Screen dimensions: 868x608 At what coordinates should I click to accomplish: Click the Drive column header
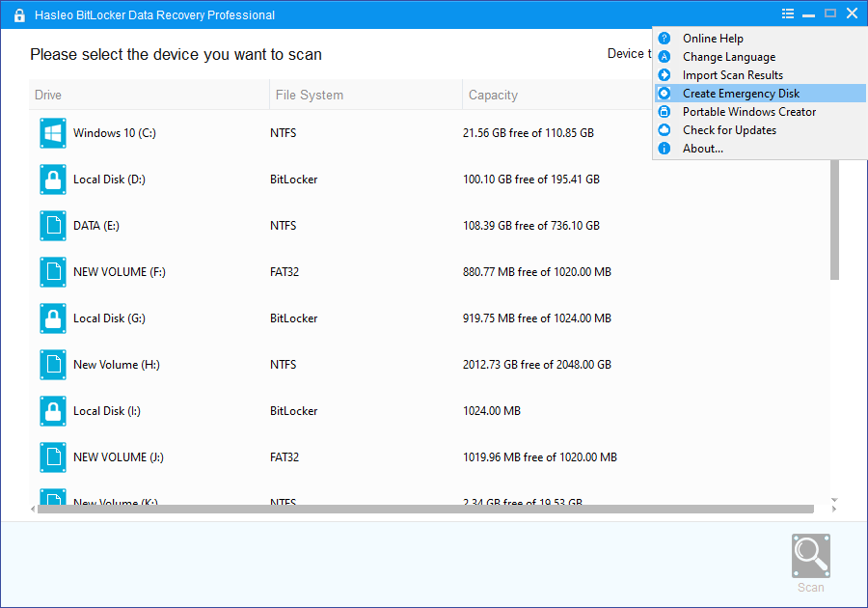pyautogui.click(x=149, y=95)
